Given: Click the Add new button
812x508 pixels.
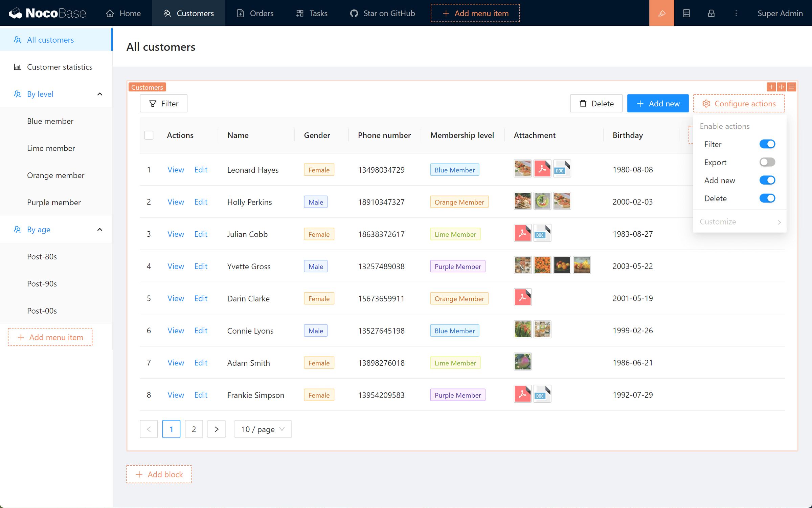Looking at the screenshot, I should 658,103.
